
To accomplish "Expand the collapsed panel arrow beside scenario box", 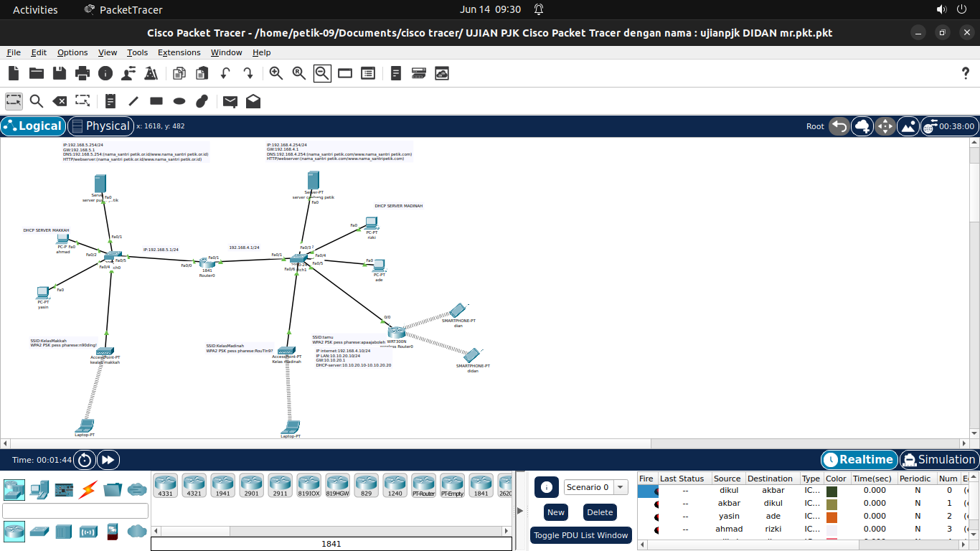I will pos(520,511).
